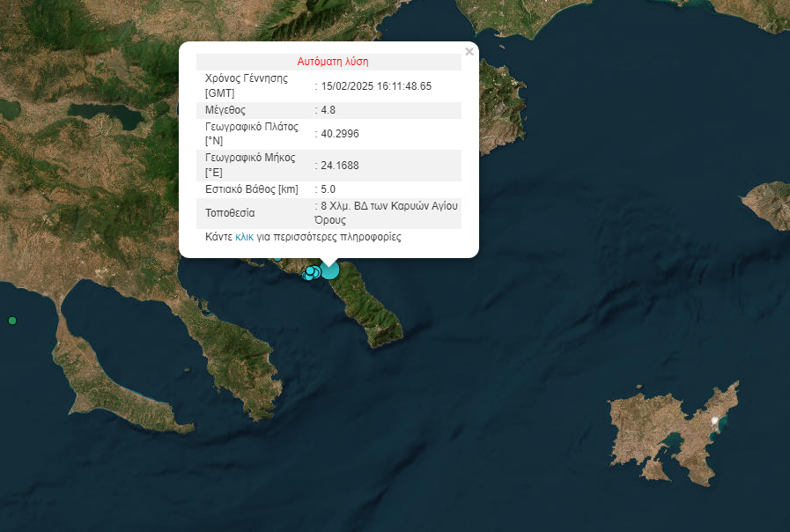Click the Εστιακό Βάθος value 5.0
Image resolution: width=790 pixels, height=532 pixels.
[x=329, y=188]
